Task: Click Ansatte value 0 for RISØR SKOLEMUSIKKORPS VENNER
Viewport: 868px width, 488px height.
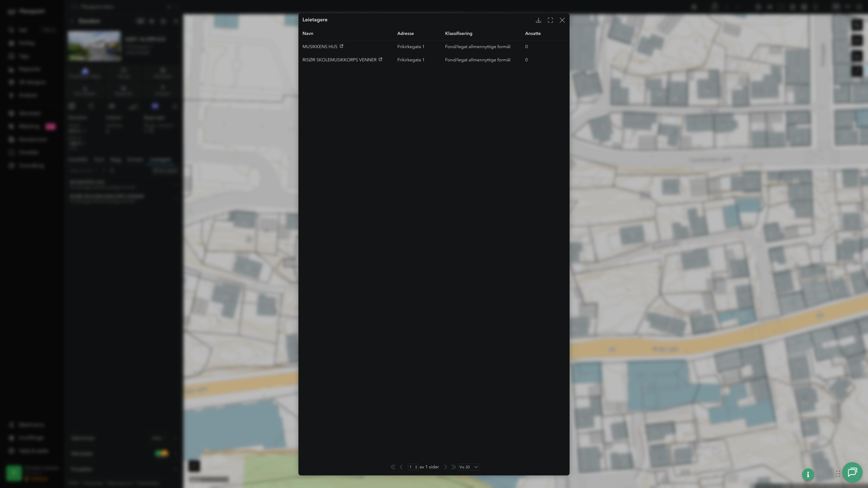Action: [x=527, y=60]
